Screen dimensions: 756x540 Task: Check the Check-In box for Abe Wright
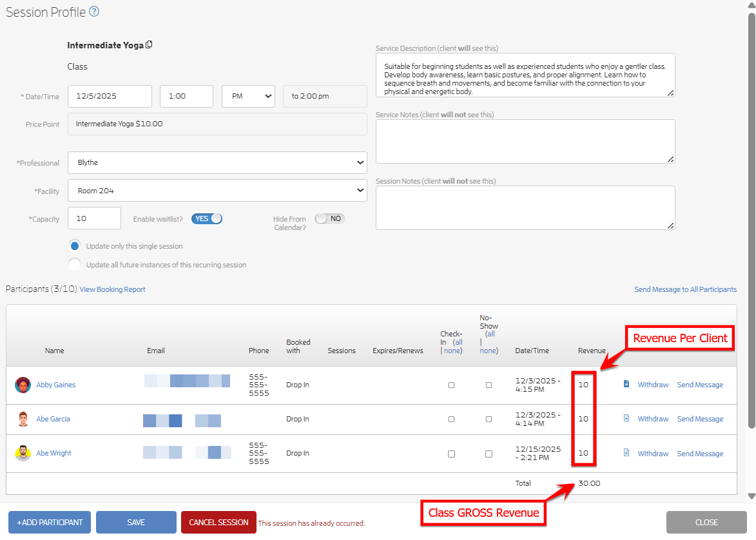(451, 454)
